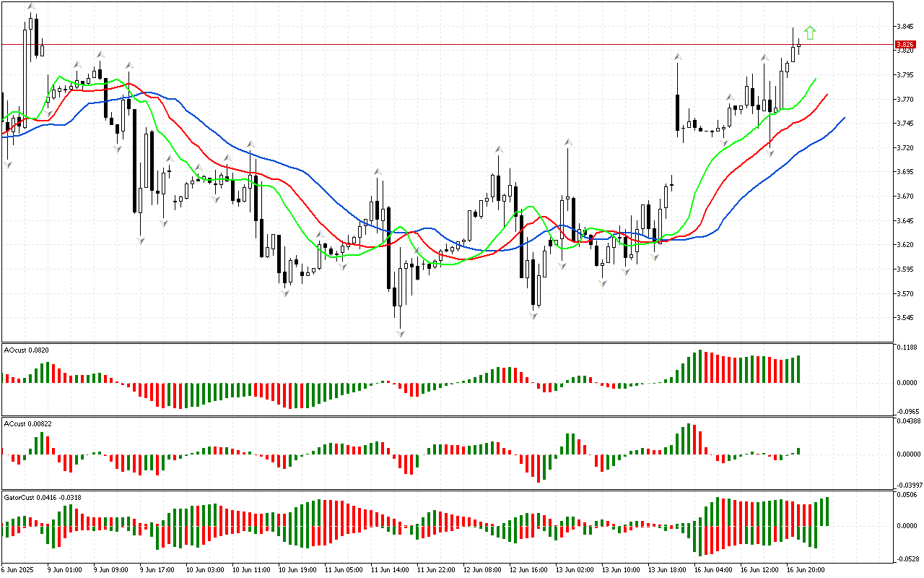The image size is (924, 578).
Task: Click the 3.845 price scale label
Action: point(905,27)
